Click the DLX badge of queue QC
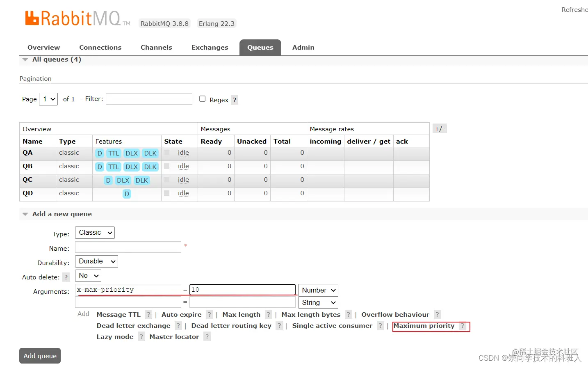 click(123, 181)
